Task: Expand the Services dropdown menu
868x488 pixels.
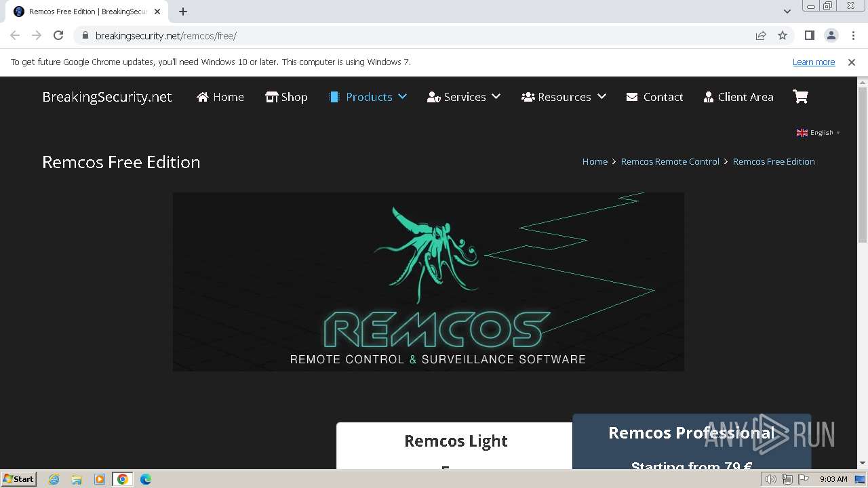Action: (464, 97)
